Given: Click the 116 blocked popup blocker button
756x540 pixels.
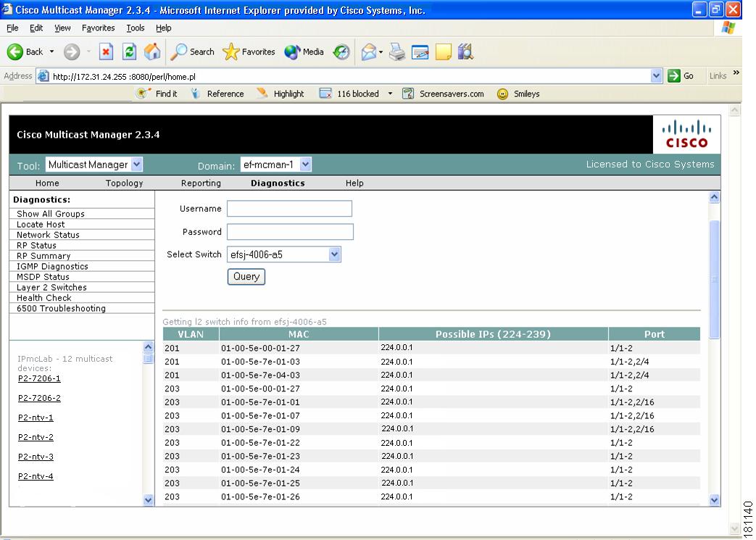Looking at the screenshot, I should click(349, 94).
